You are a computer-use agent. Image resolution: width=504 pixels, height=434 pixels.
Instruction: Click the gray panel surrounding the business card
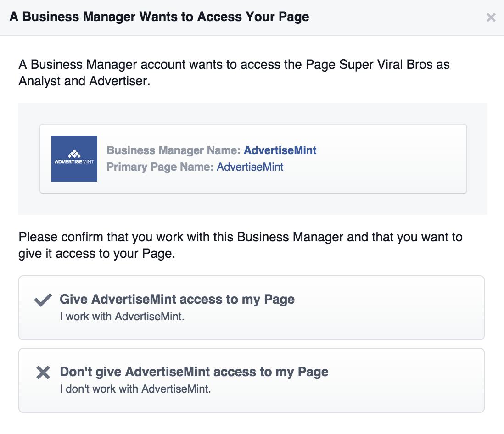click(253, 203)
